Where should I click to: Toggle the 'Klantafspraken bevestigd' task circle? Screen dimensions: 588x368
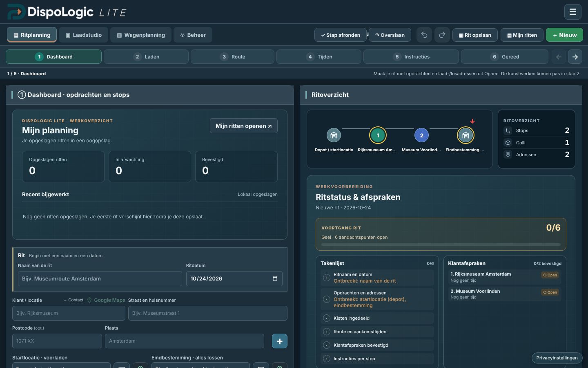click(327, 345)
